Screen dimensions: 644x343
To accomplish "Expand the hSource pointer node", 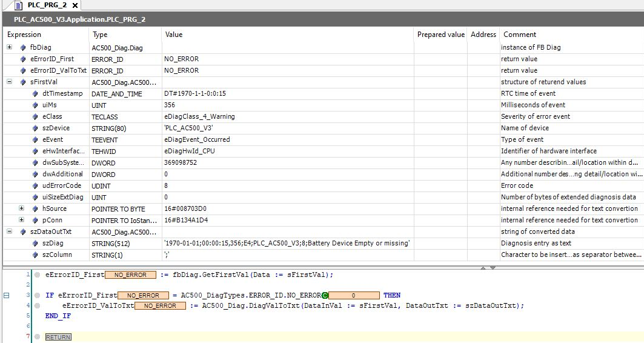I will coord(21,208).
